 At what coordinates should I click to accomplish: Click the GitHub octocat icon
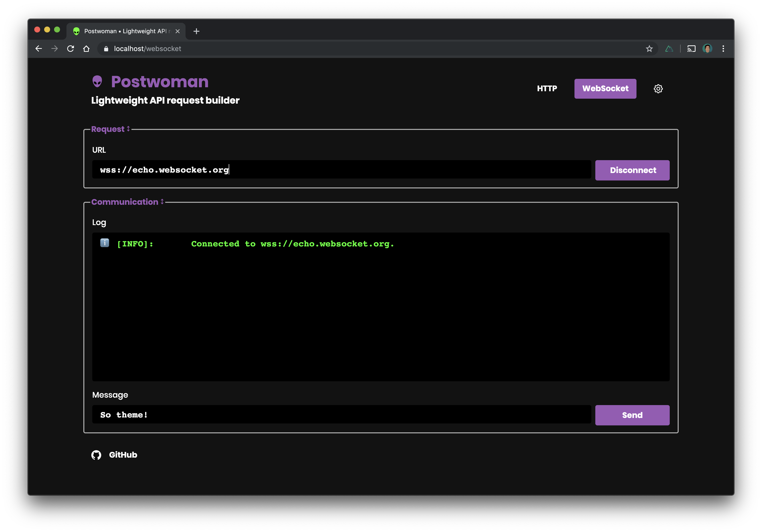coord(96,455)
